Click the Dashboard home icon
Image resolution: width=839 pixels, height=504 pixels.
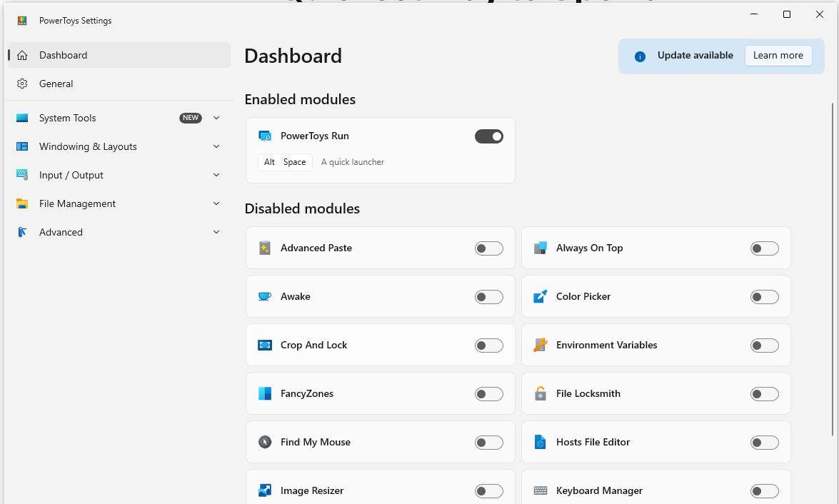22,55
